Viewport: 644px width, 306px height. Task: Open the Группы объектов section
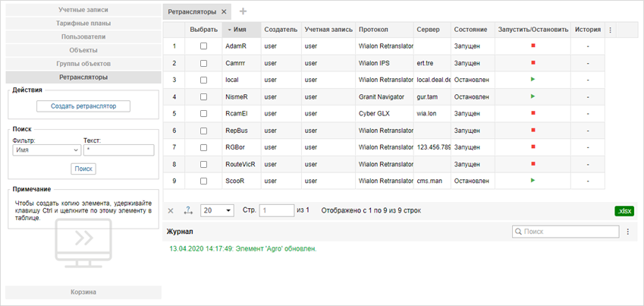coord(83,64)
